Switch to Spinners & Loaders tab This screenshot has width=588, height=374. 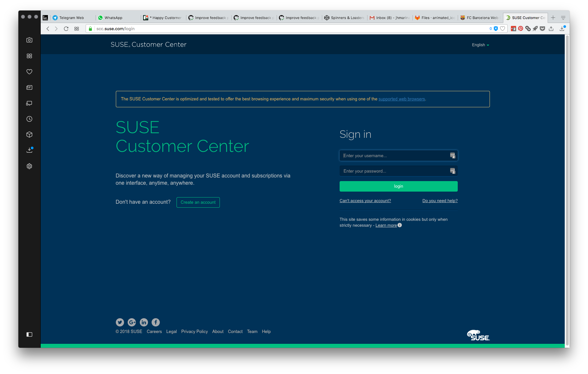(344, 18)
